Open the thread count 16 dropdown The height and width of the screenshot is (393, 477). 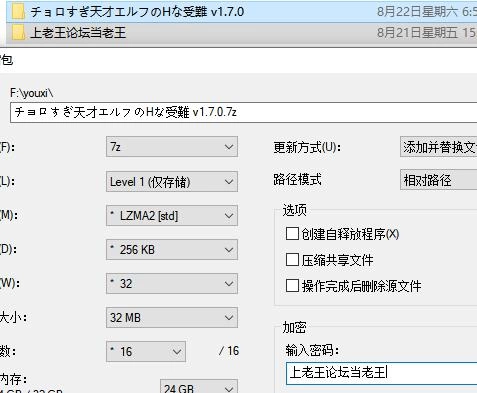[146, 351]
